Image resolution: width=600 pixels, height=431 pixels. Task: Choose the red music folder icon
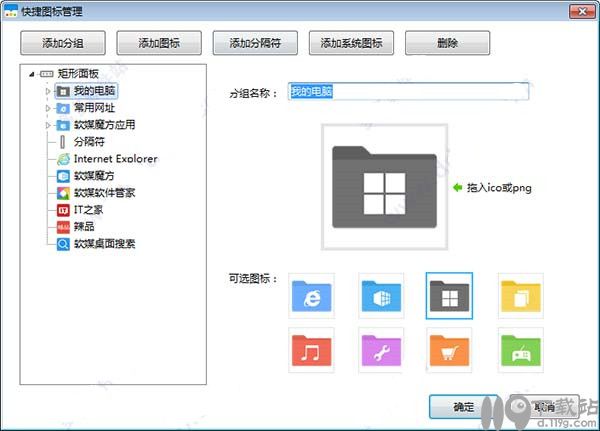point(311,350)
